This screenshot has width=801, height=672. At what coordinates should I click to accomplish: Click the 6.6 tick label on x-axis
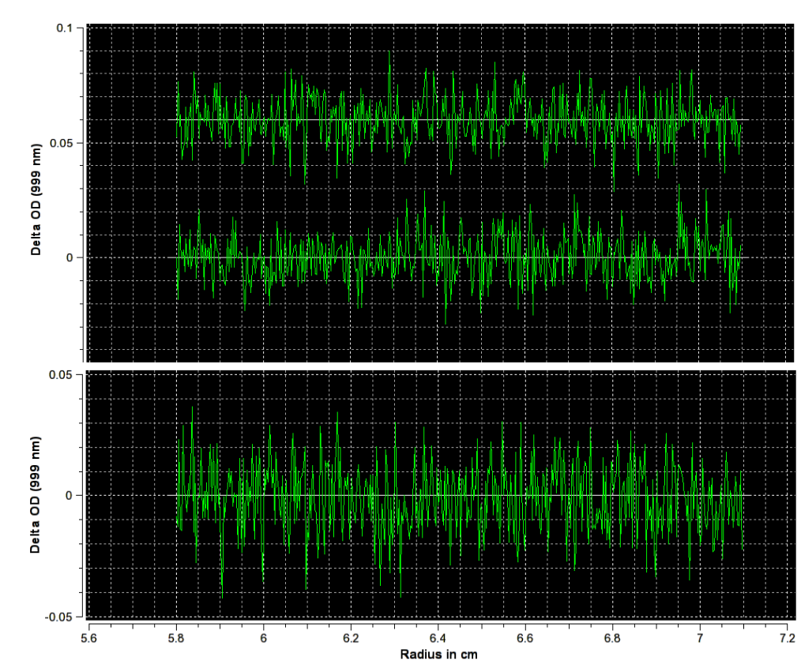point(526,636)
